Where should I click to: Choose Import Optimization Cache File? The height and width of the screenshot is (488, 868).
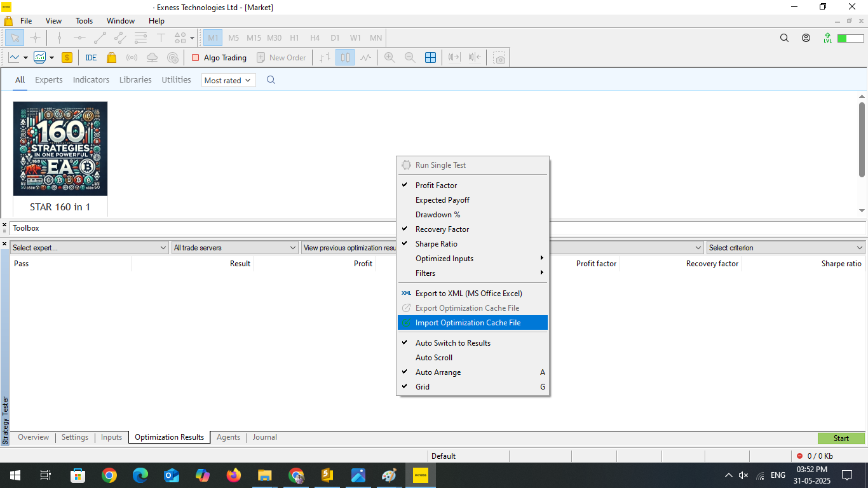(x=468, y=323)
